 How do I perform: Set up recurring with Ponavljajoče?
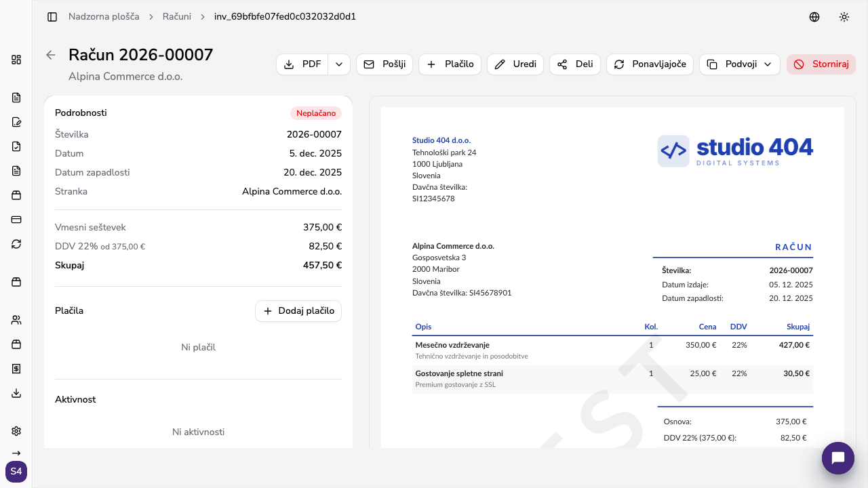pos(650,64)
